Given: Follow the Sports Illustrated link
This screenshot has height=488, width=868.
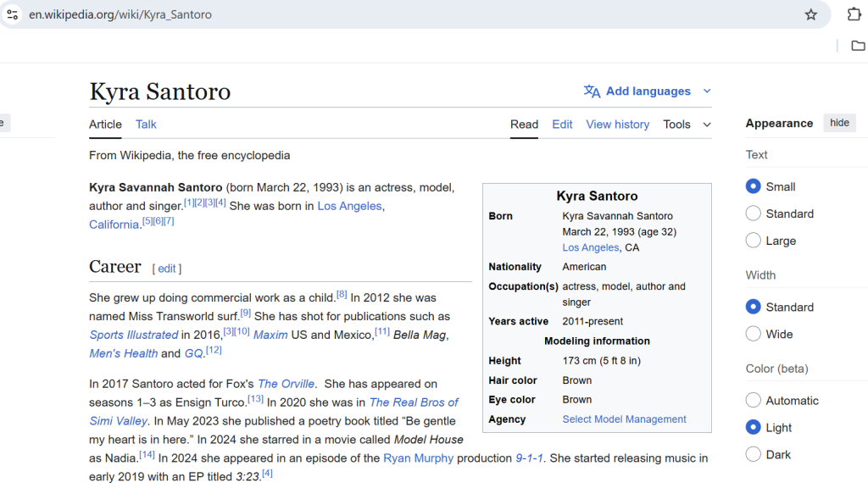Looking at the screenshot, I should (x=134, y=335).
